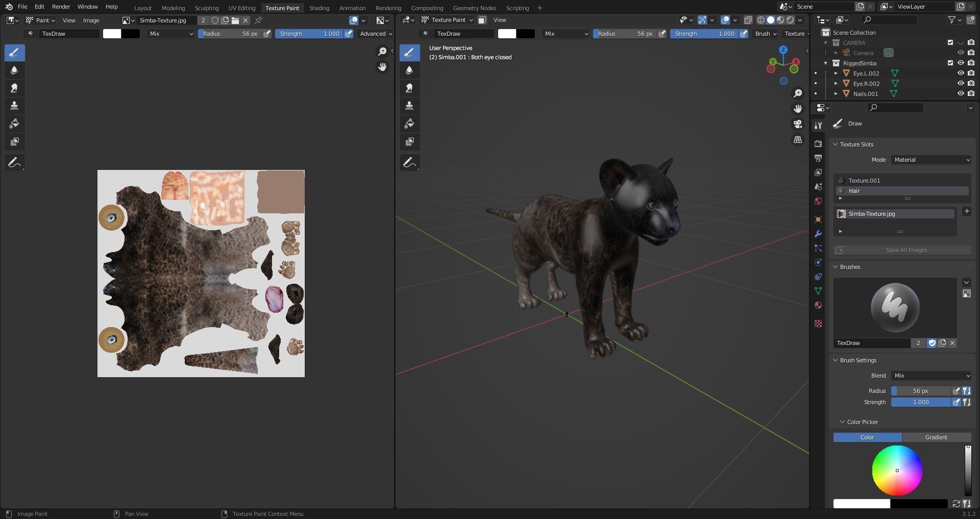Expand the Eye.L.002 tree item
This screenshot has width=980, height=519.
click(x=836, y=73)
